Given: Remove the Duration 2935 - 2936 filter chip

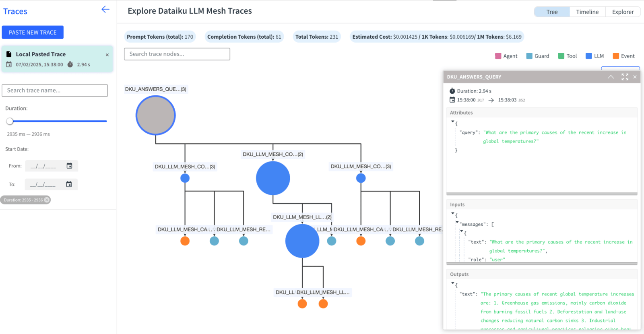Looking at the screenshot, I should click(47, 200).
